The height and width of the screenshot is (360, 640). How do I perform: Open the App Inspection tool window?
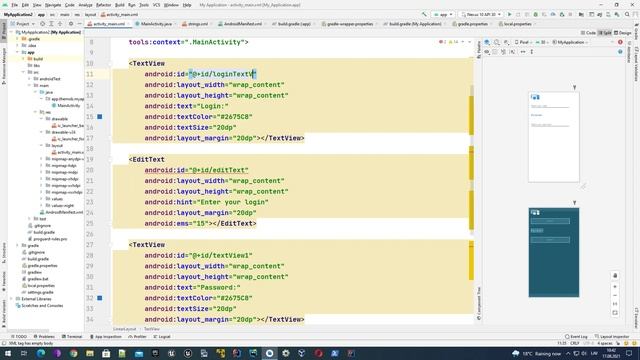[106, 337]
